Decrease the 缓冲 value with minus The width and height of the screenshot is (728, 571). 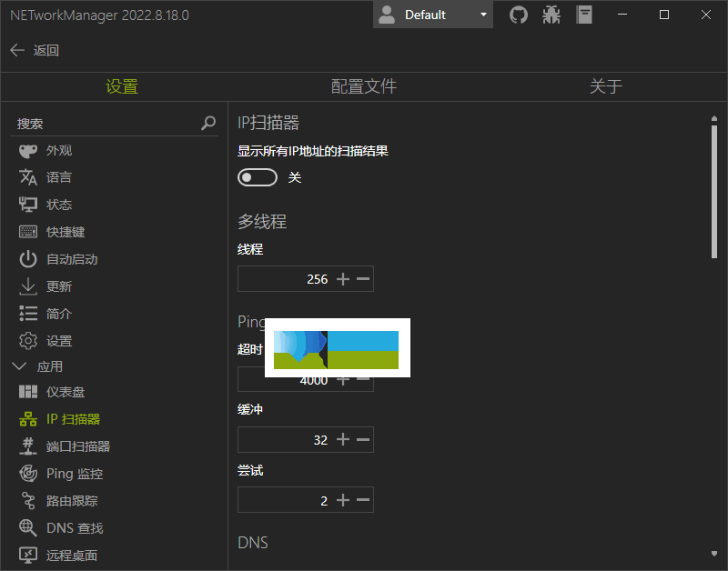coord(363,439)
